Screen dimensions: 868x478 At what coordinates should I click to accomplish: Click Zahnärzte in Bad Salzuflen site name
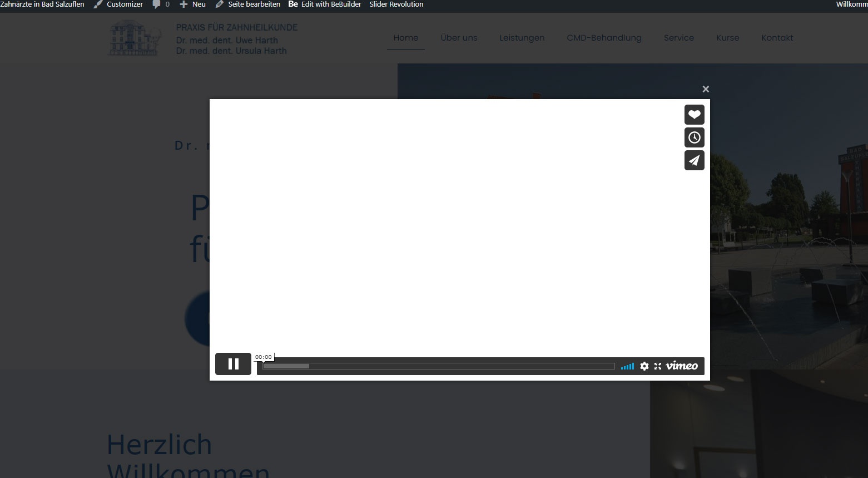(42, 4)
